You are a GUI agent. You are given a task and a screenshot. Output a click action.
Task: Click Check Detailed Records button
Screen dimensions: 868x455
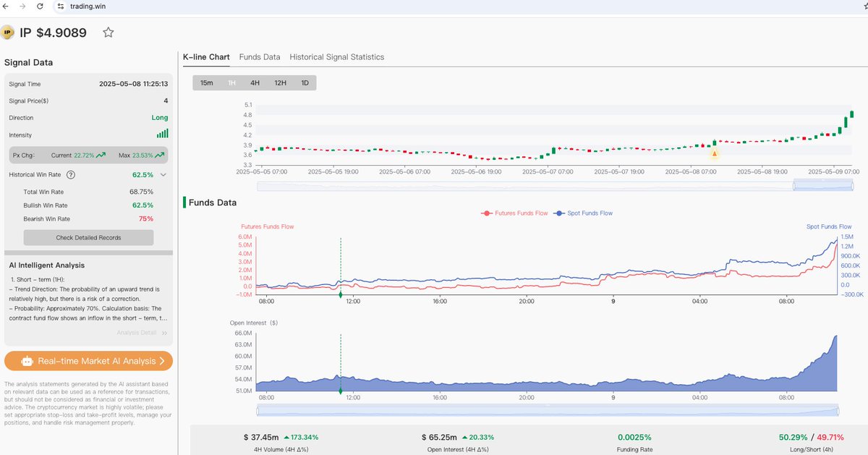pyautogui.click(x=88, y=237)
